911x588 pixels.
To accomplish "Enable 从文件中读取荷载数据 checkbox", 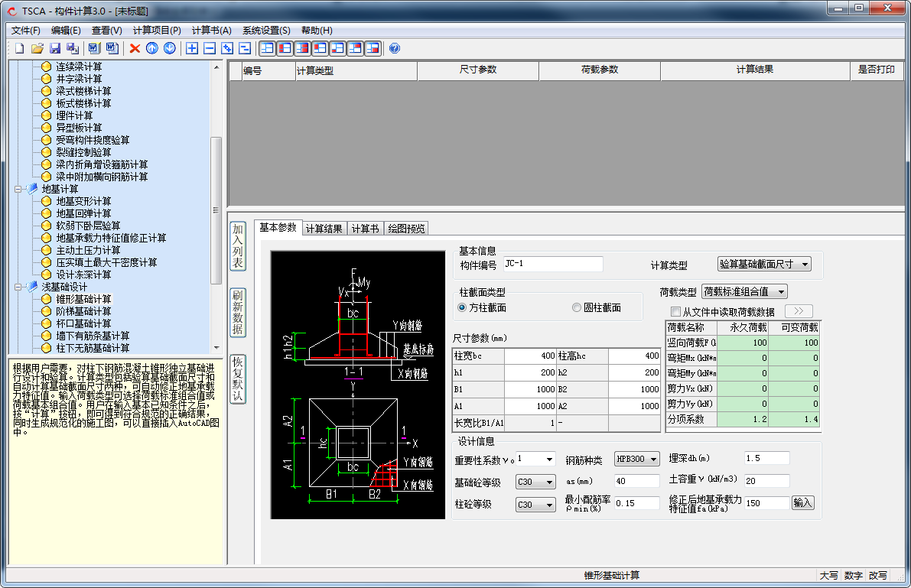I will click(x=675, y=312).
